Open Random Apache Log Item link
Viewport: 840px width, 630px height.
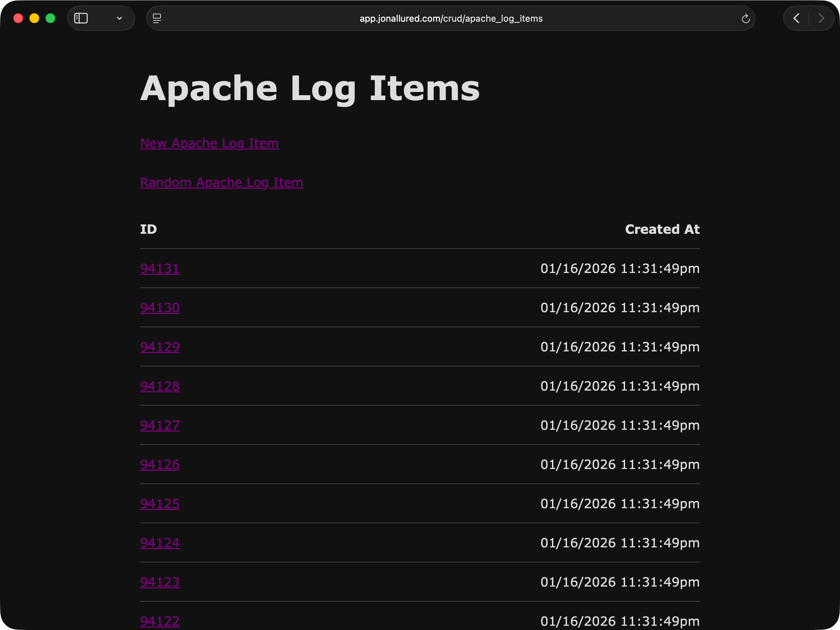point(222,182)
